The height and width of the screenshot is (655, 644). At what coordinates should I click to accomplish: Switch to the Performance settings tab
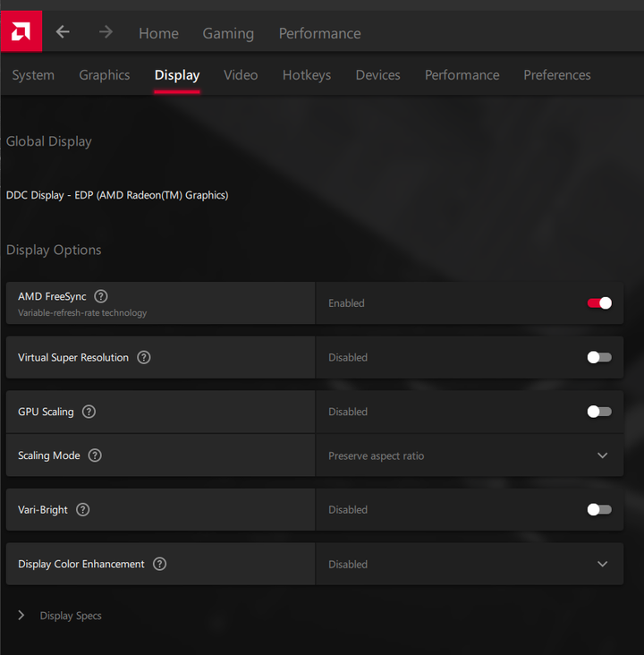[x=462, y=75]
